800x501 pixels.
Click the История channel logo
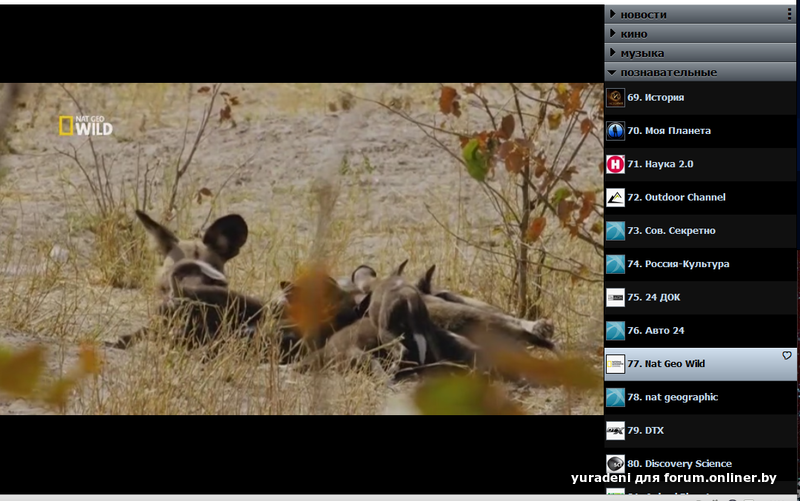615,97
